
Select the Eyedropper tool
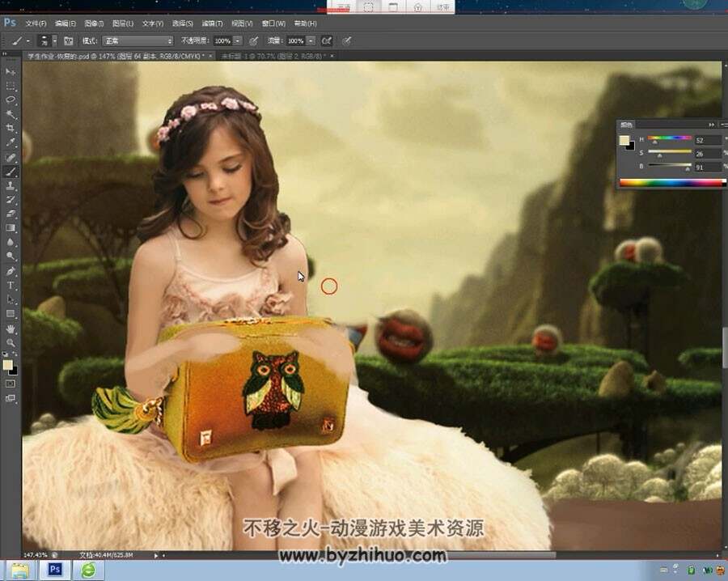[x=11, y=142]
